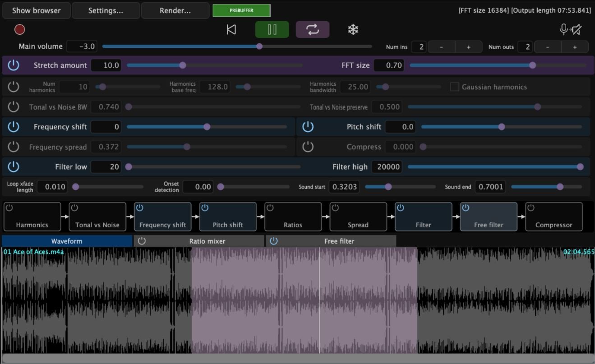The height and width of the screenshot is (364, 595).
Task: Pause playback with the green button
Action: 272,30
